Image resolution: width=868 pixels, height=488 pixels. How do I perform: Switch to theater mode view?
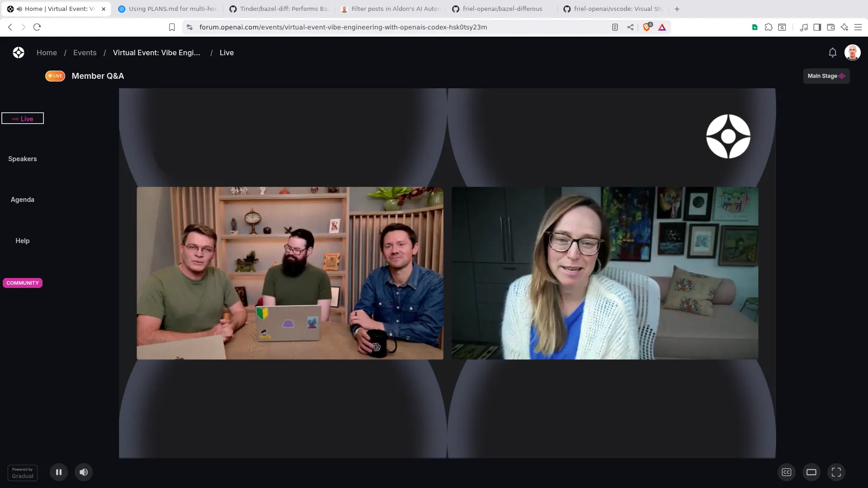coord(811,472)
